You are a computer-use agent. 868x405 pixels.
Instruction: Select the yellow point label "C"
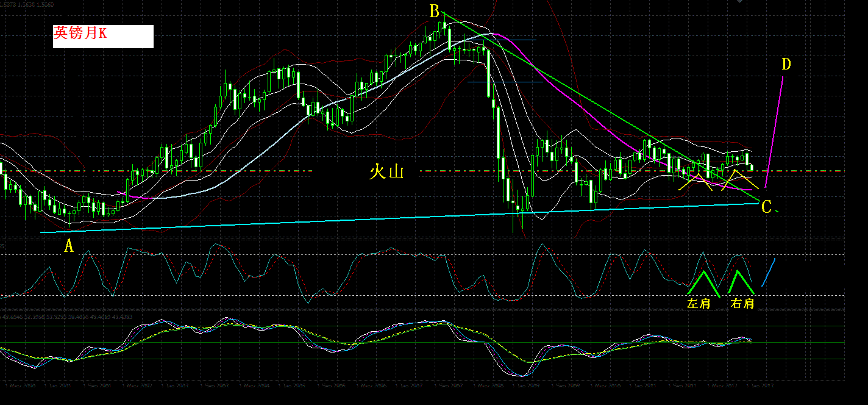pyautogui.click(x=767, y=207)
